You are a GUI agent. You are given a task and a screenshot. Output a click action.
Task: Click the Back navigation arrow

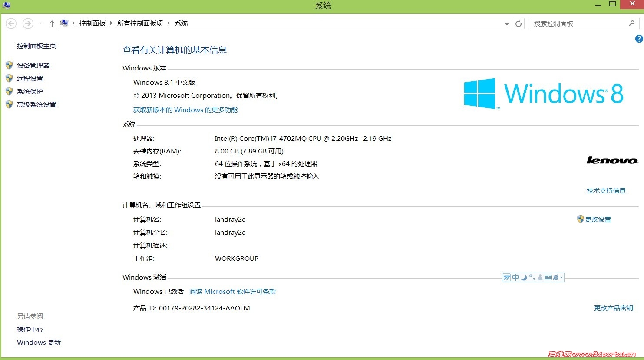point(11,23)
